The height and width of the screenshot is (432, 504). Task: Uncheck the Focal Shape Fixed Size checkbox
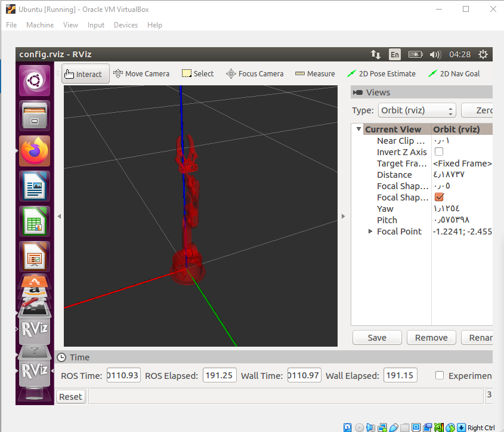pos(439,197)
